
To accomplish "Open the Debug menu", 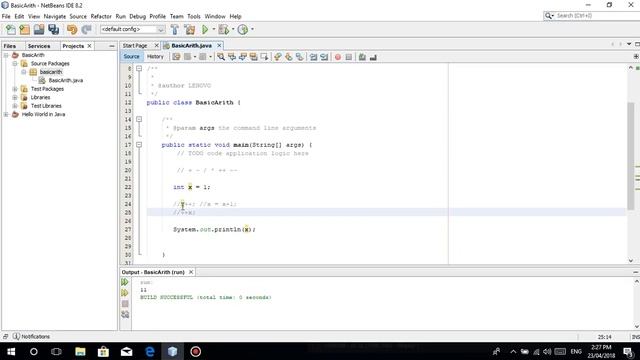I will click(x=138, y=16).
